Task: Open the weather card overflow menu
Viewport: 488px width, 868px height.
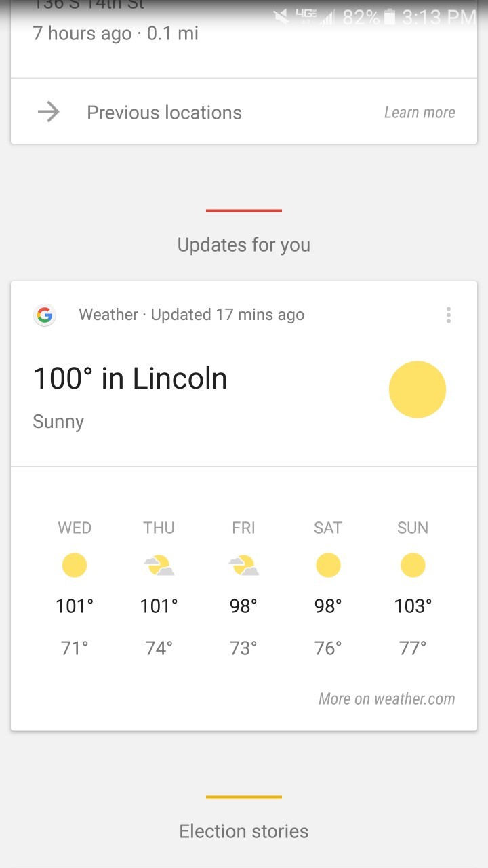Action: (x=448, y=315)
